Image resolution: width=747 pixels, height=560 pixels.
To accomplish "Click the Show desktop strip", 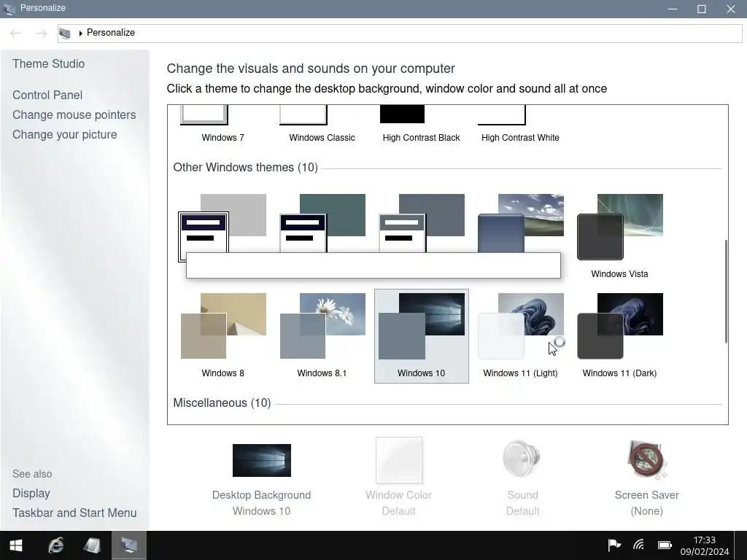I will click(x=741, y=545).
